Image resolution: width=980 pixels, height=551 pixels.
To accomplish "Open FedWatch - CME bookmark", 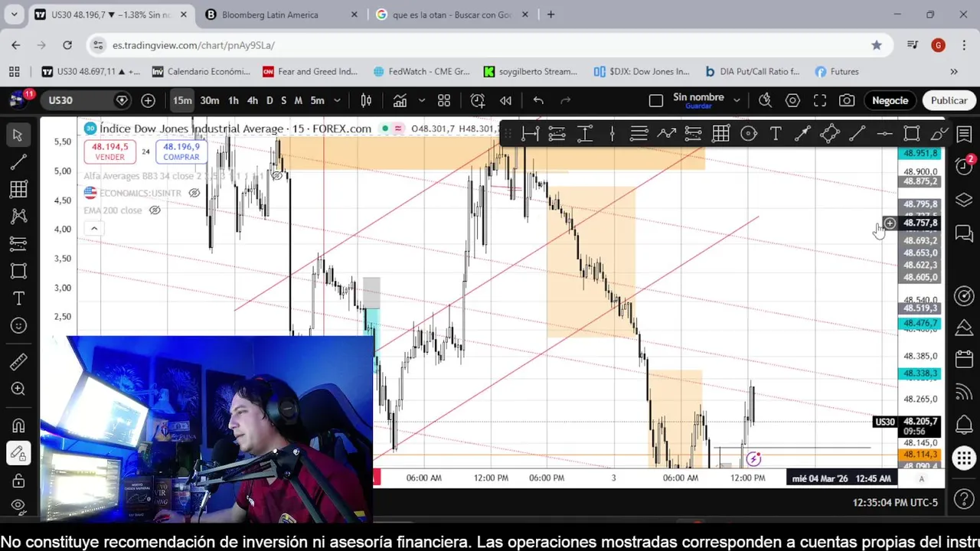I will (421, 71).
